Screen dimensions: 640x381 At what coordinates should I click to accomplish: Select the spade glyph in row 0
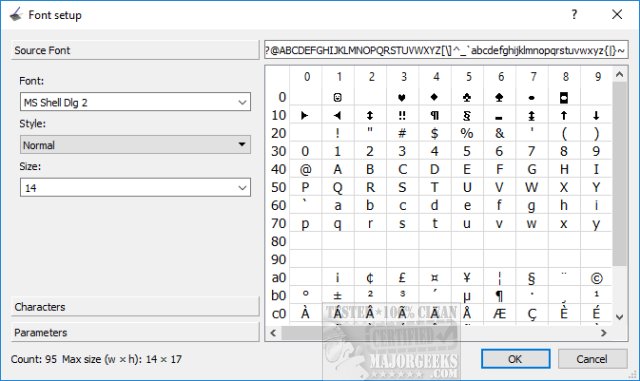coord(499,97)
